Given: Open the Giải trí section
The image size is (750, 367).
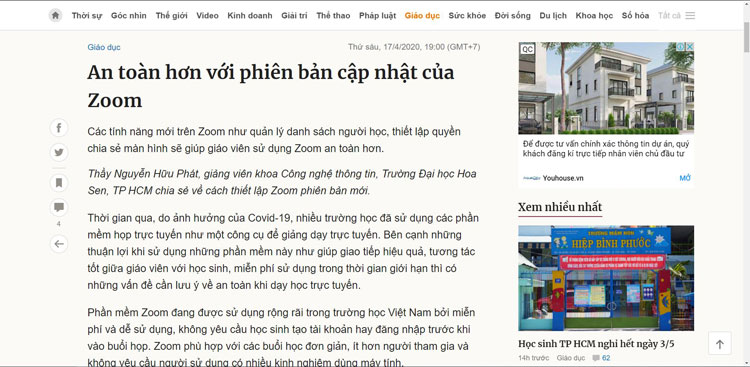Looking at the screenshot, I should 294,15.
